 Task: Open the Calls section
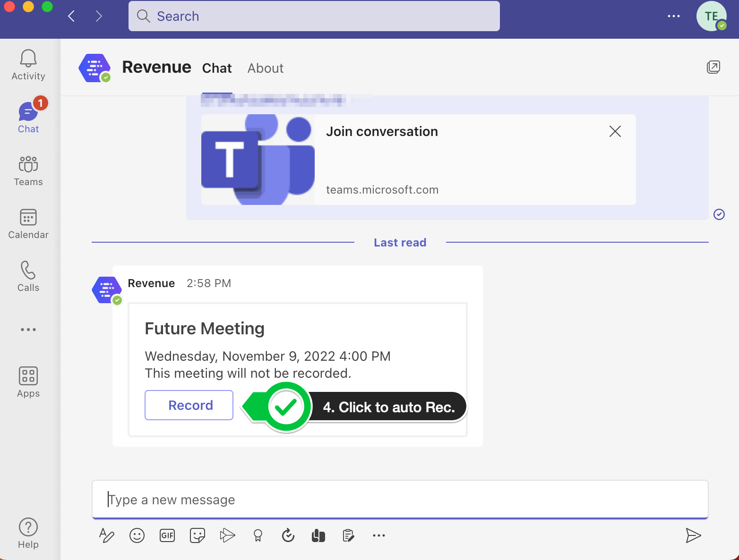click(x=28, y=276)
